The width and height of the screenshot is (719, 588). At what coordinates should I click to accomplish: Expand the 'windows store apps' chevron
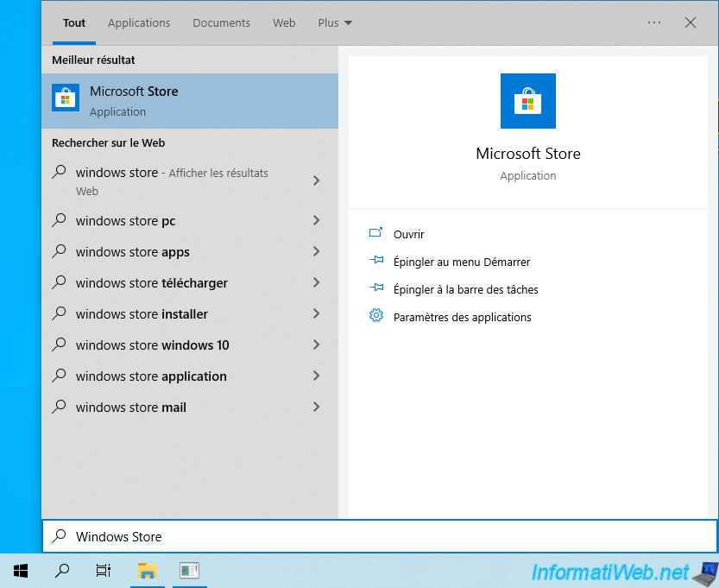click(x=317, y=251)
